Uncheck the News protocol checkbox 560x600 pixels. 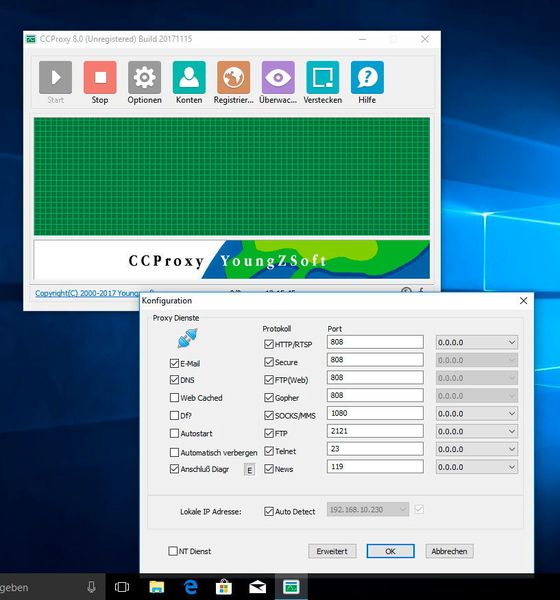click(269, 469)
